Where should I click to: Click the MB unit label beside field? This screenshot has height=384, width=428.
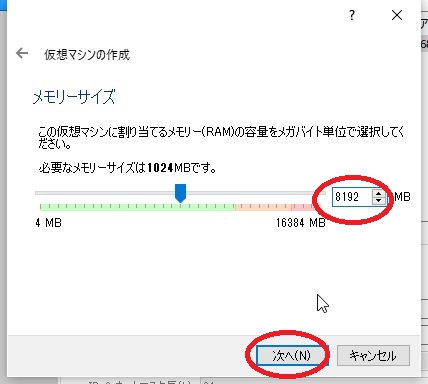[x=402, y=197]
